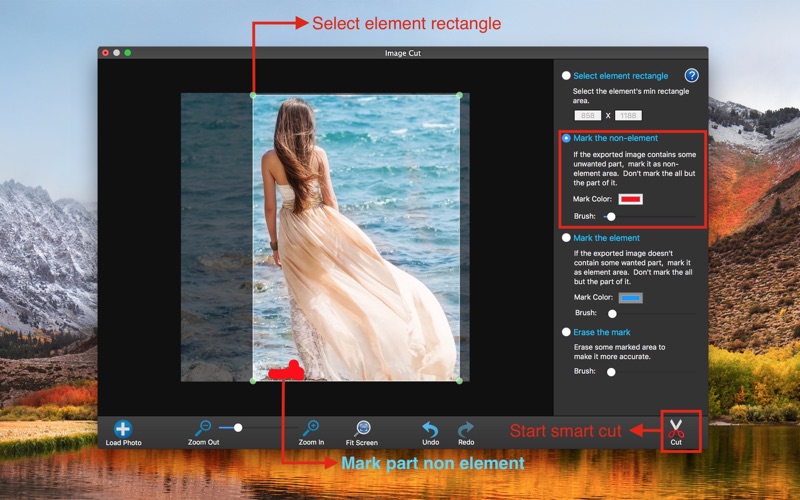Screen dimensions: 800x500
Task: Click the Erase mark Brush slider handle
Action: [611, 372]
